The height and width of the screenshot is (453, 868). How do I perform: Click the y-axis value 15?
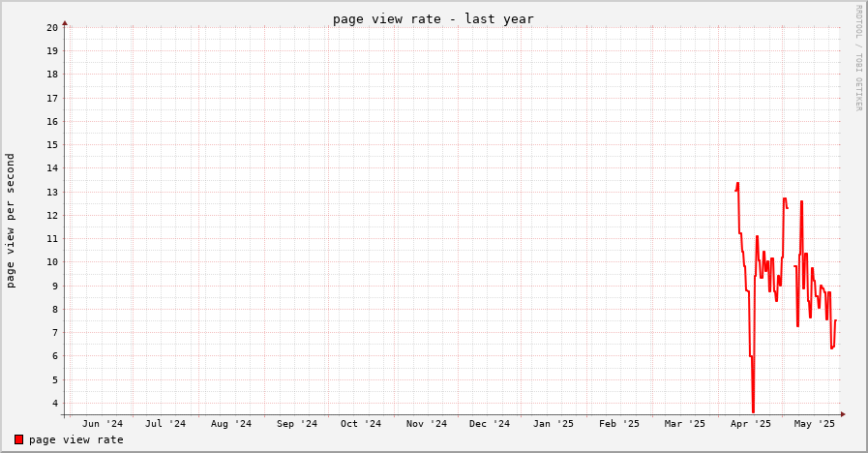point(52,145)
